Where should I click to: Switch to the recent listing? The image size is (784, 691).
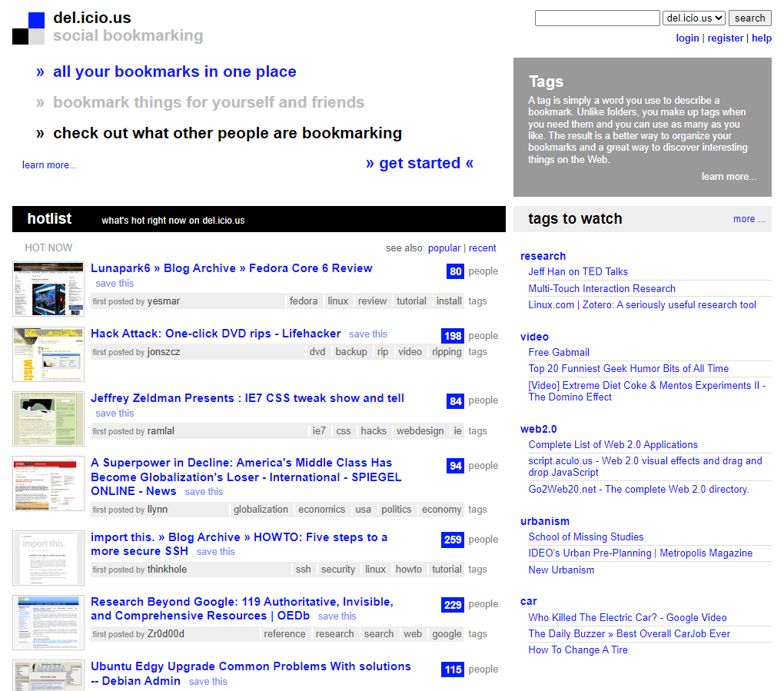click(482, 248)
